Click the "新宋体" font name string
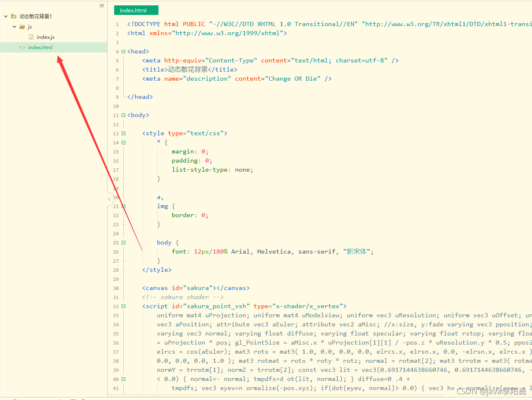Image resolution: width=532 pixels, height=400 pixels. click(x=356, y=251)
